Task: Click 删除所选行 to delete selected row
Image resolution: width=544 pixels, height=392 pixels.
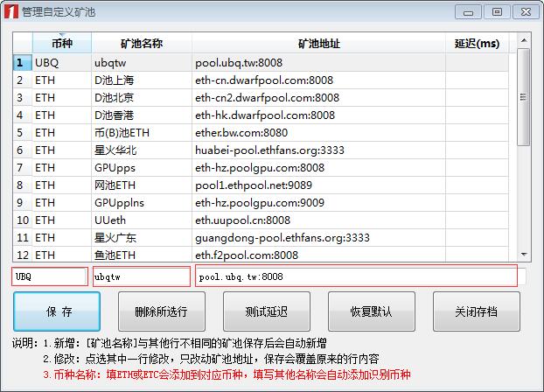Action: [162, 311]
